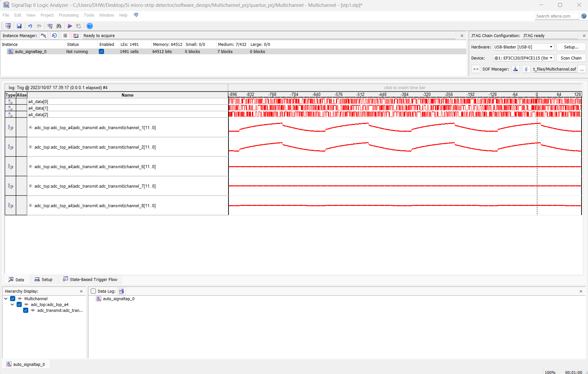Switch to State-Based Trigger Flow tab
588x374 pixels.
(90, 279)
